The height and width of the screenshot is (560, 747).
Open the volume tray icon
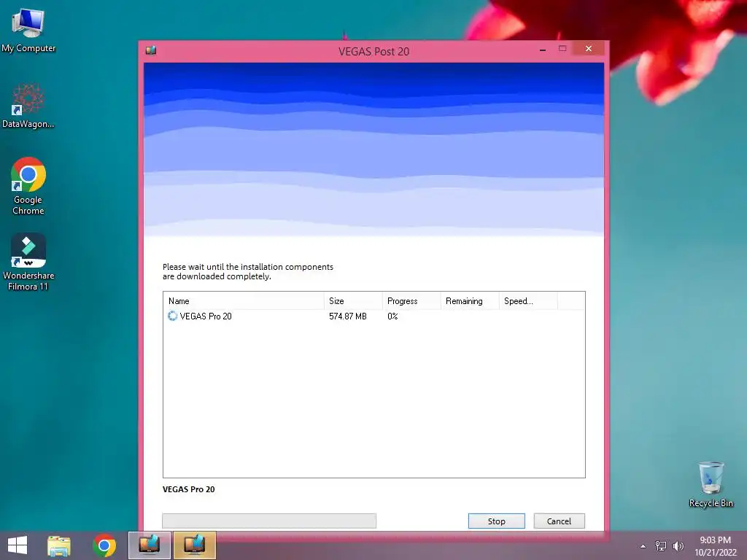point(678,546)
